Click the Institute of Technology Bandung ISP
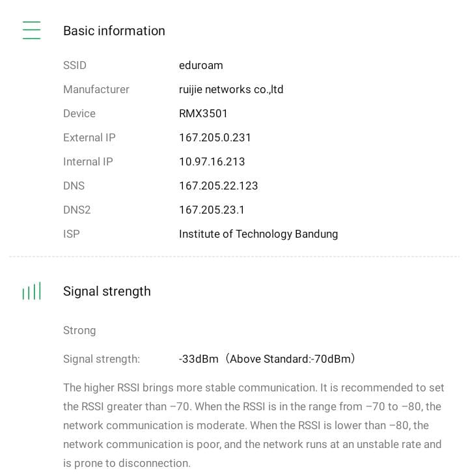 (x=258, y=234)
